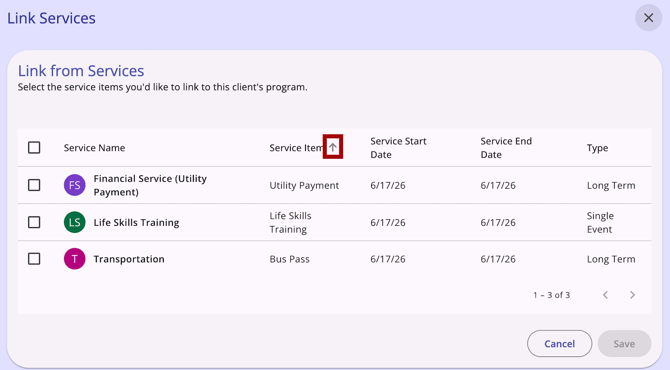The image size is (670, 370).
Task: Sort by Service Item ascending arrow
Action: (333, 147)
